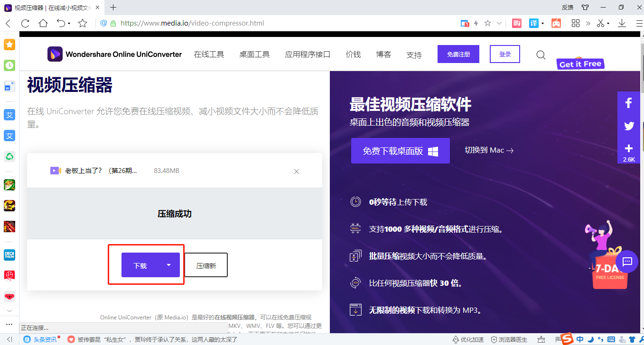Image resolution: width=644 pixels, height=345 pixels.
Task: Open the orange game controller extension
Action: point(555,23)
